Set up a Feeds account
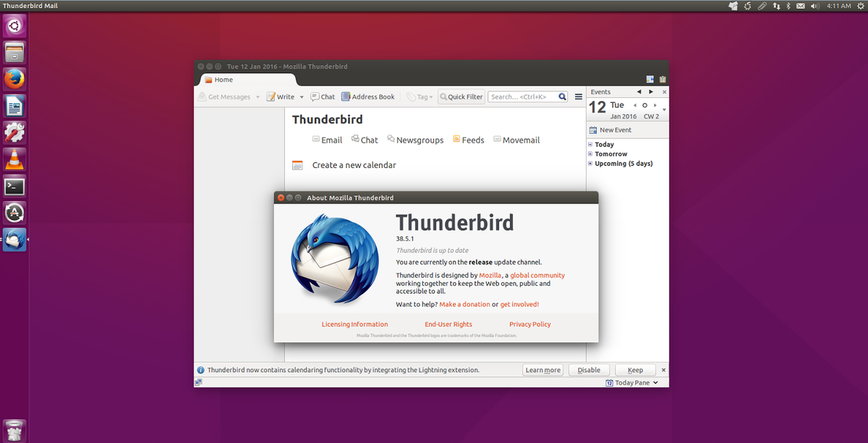The height and width of the screenshot is (443, 868). (468, 140)
